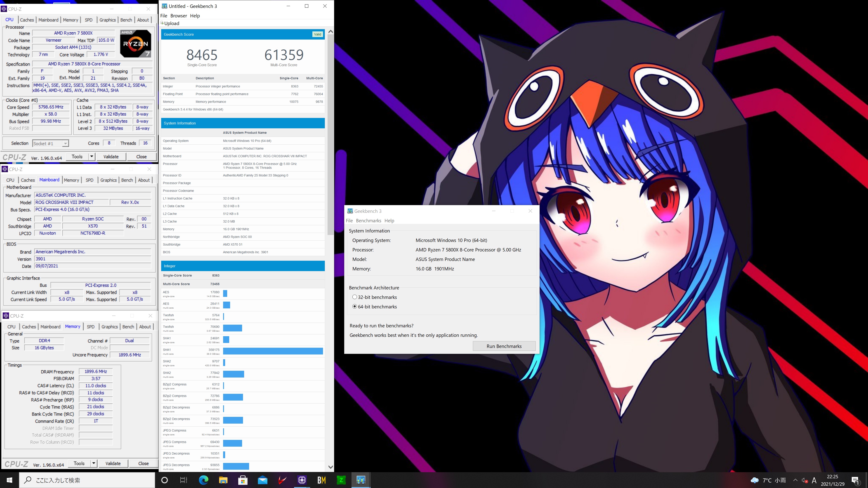The width and height of the screenshot is (868, 488).
Task: Open the red swoosh app in taskbar
Action: click(x=282, y=480)
